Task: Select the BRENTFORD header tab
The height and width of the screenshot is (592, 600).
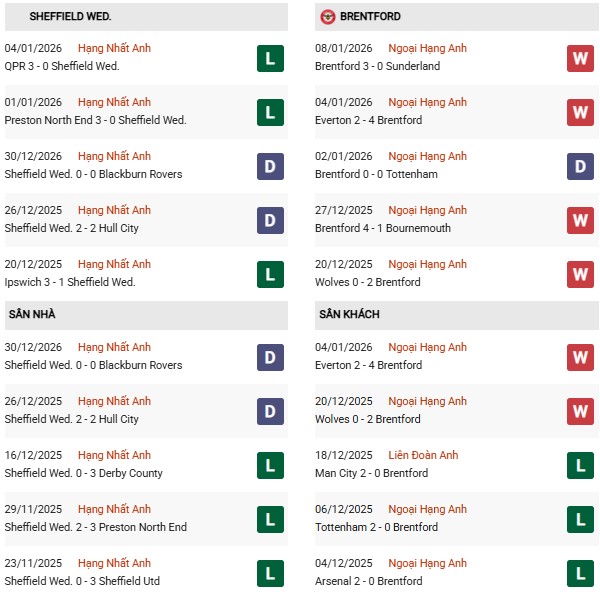Action: click(x=370, y=17)
